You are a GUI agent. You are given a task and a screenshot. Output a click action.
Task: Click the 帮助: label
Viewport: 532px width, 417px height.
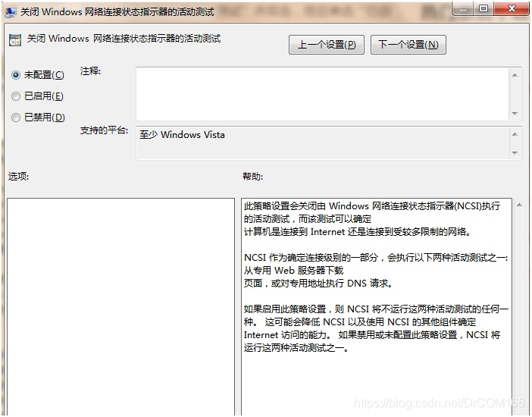pyautogui.click(x=252, y=176)
